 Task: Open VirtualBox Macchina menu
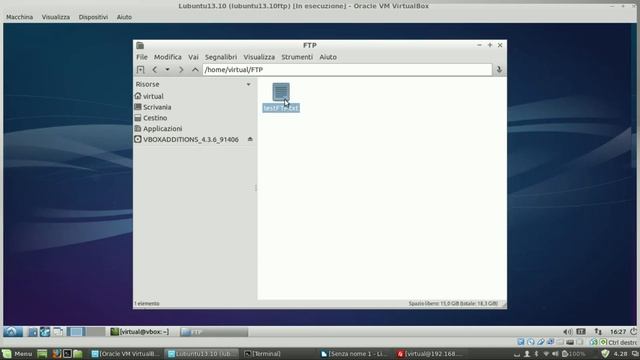(x=19, y=17)
